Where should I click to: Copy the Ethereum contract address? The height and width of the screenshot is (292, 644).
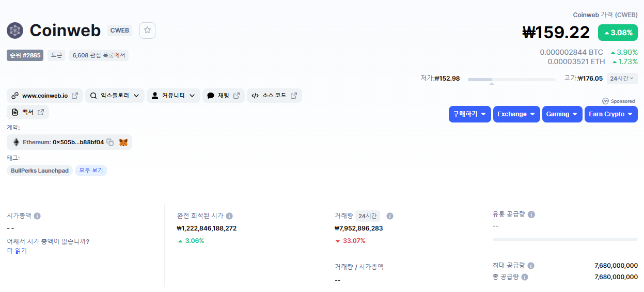(x=110, y=142)
